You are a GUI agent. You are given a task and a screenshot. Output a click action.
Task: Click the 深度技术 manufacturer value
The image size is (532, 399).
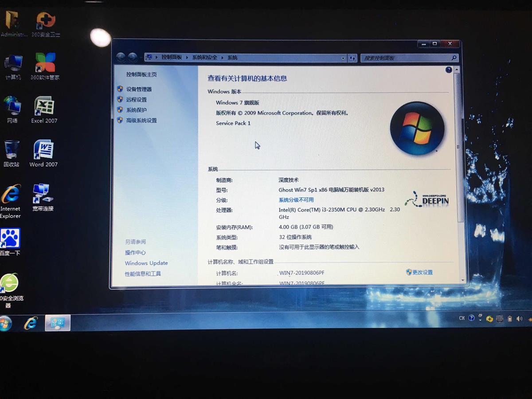click(x=289, y=180)
